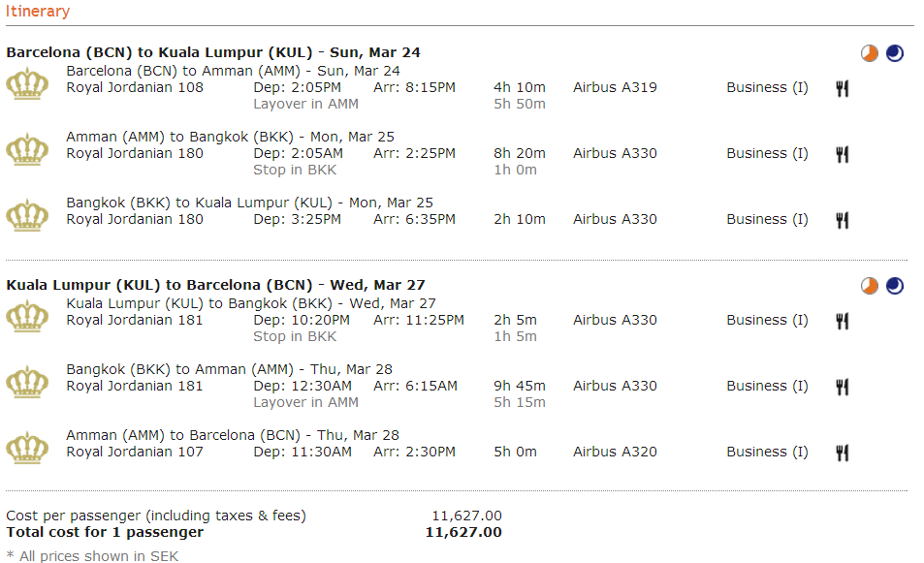Click the overnight moon icon for the outbound trip
Screen dimensions: 924x563
coord(895,53)
